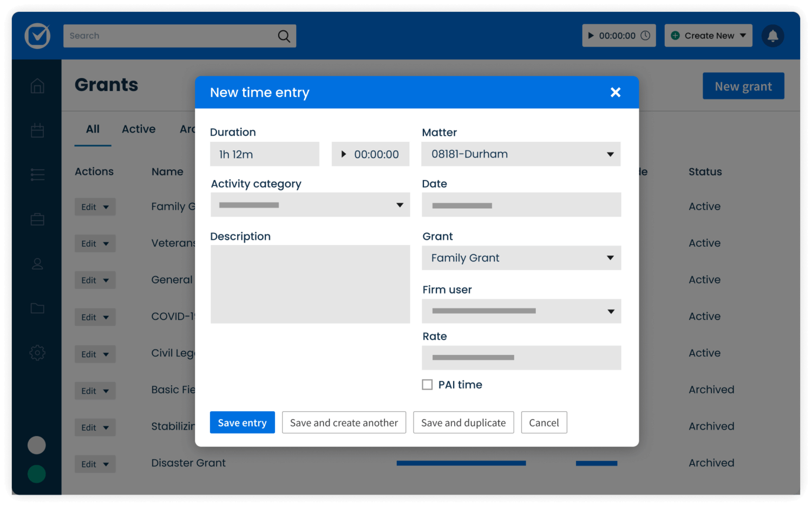Click the green status circle at sidebar bottom
The image size is (812, 507).
36,473
